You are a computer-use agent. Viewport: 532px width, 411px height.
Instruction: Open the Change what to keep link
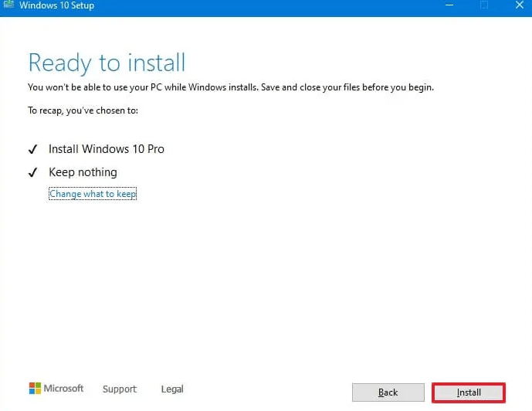(93, 194)
